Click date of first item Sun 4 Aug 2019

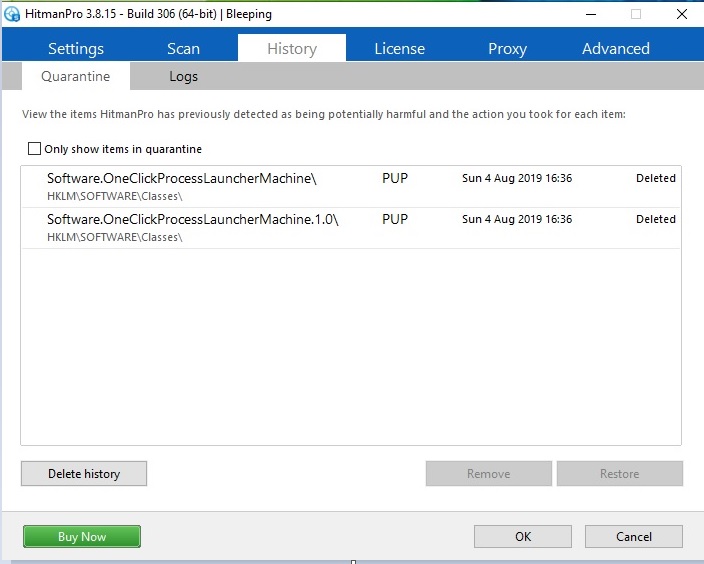coord(517,178)
